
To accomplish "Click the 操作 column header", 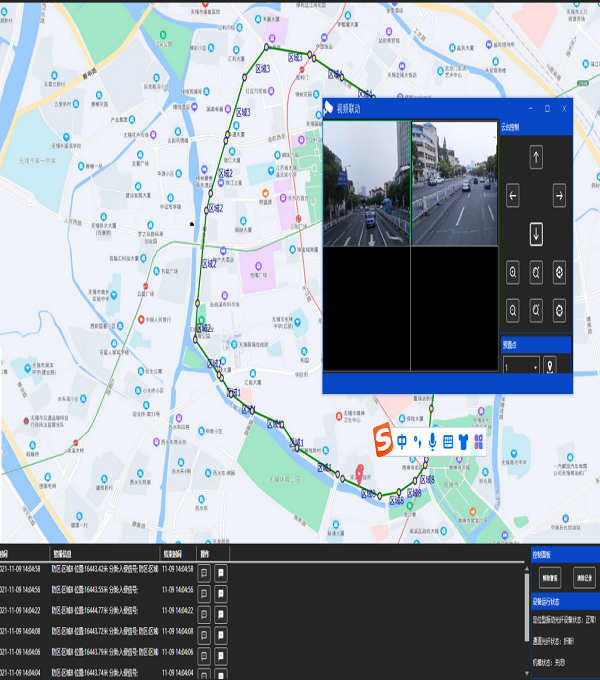I will tap(205, 554).
